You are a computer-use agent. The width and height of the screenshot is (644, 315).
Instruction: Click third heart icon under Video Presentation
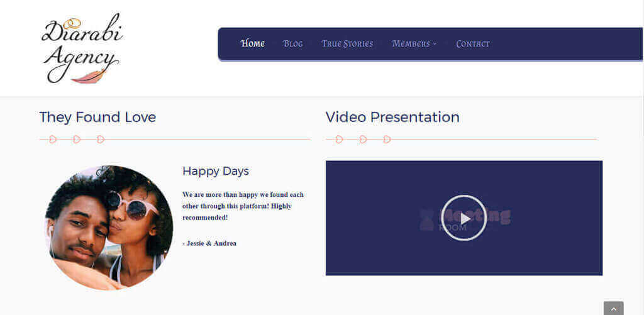click(387, 139)
